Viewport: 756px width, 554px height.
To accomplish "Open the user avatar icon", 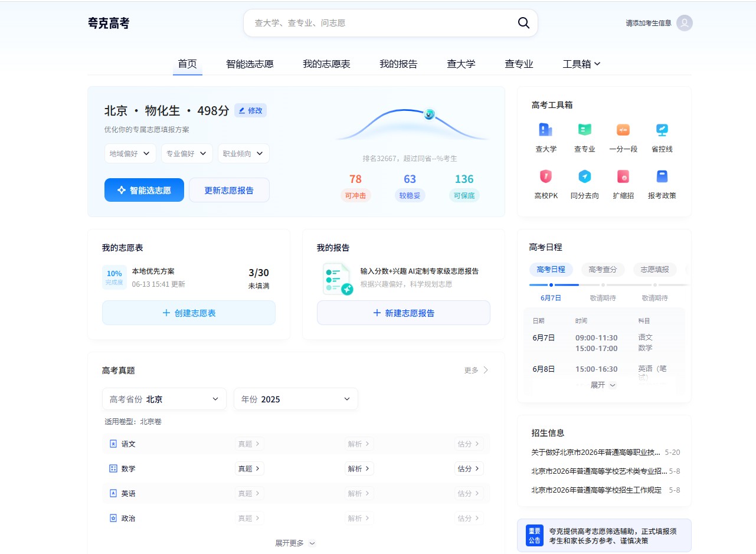I will pos(685,23).
